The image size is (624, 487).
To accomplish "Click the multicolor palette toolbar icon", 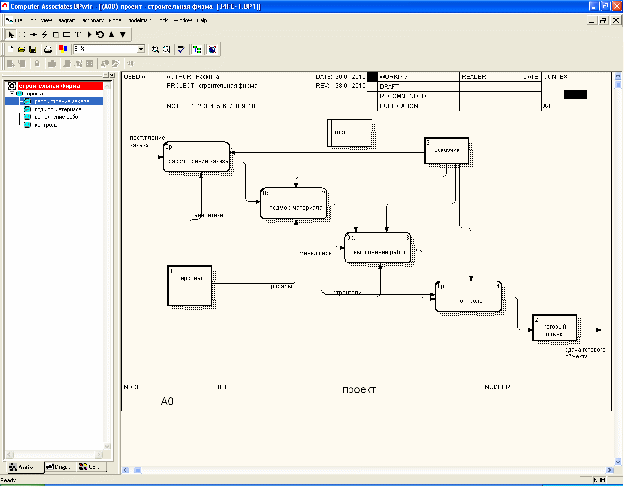I will point(64,48).
